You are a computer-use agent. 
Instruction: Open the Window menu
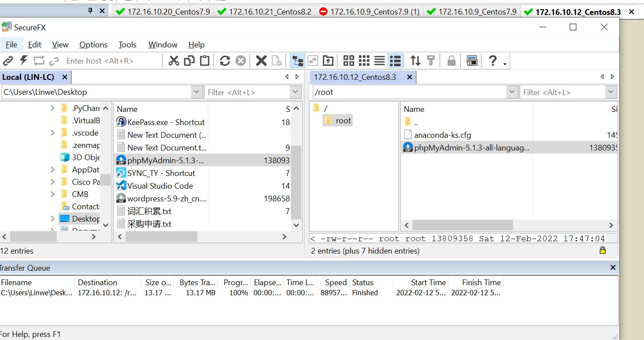pyautogui.click(x=163, y=44)
